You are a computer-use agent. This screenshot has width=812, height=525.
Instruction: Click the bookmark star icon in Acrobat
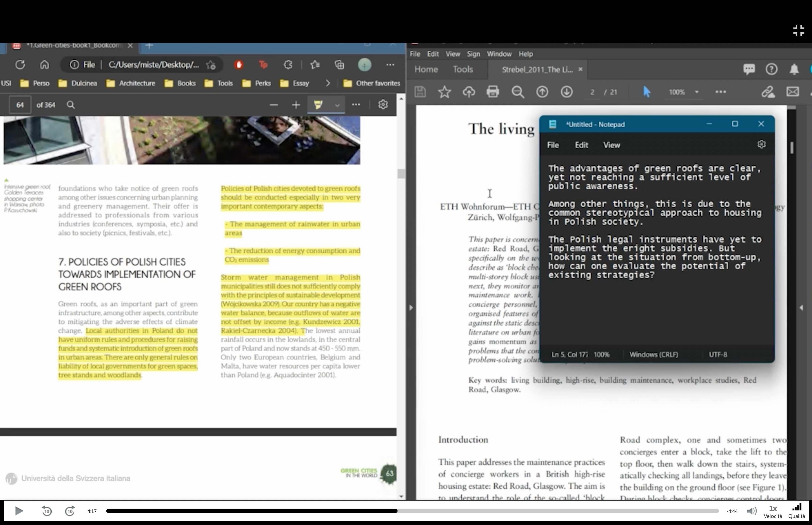click(444, 92)
